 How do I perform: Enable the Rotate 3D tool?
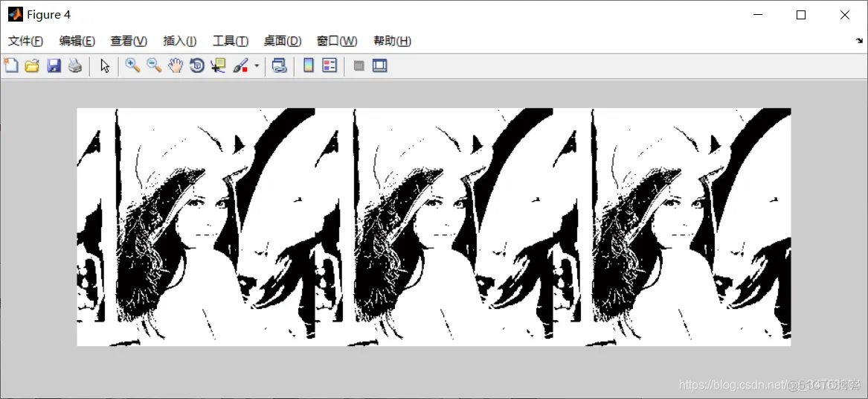197,66
